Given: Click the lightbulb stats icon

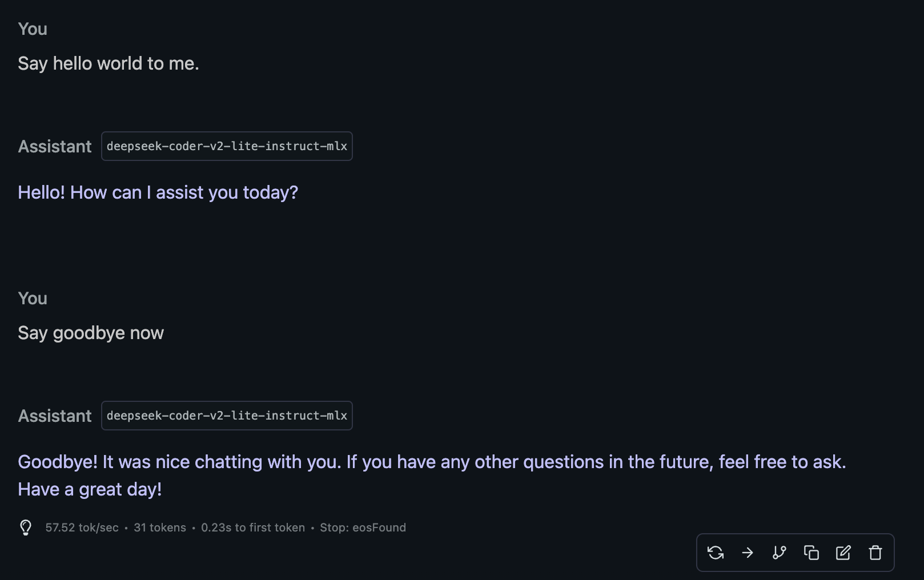Looking at the screenshot, I should pos(26,527).
